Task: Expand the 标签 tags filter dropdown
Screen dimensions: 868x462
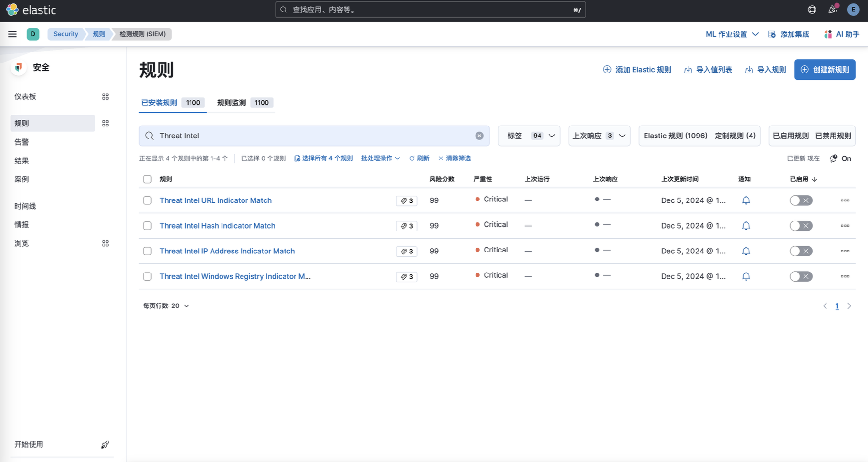Action: 529,136
